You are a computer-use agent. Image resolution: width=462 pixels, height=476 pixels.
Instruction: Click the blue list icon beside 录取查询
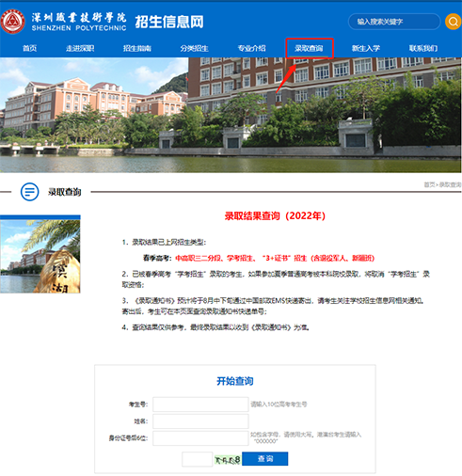point(30,192)
